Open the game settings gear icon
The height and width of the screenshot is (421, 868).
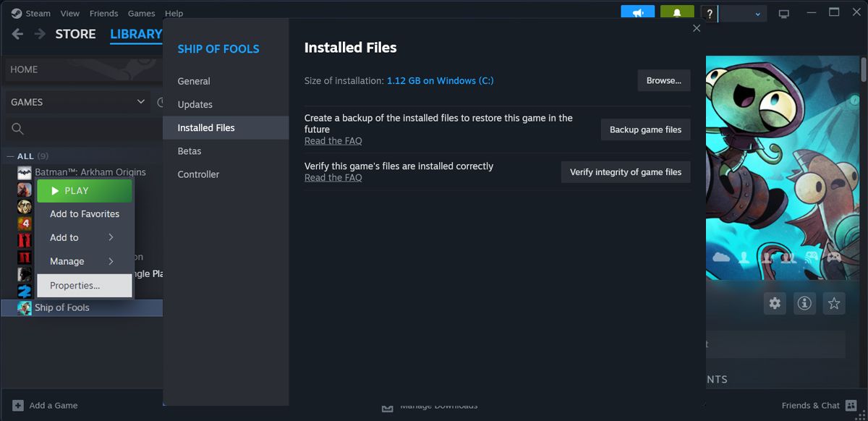(x=774, y=303)
